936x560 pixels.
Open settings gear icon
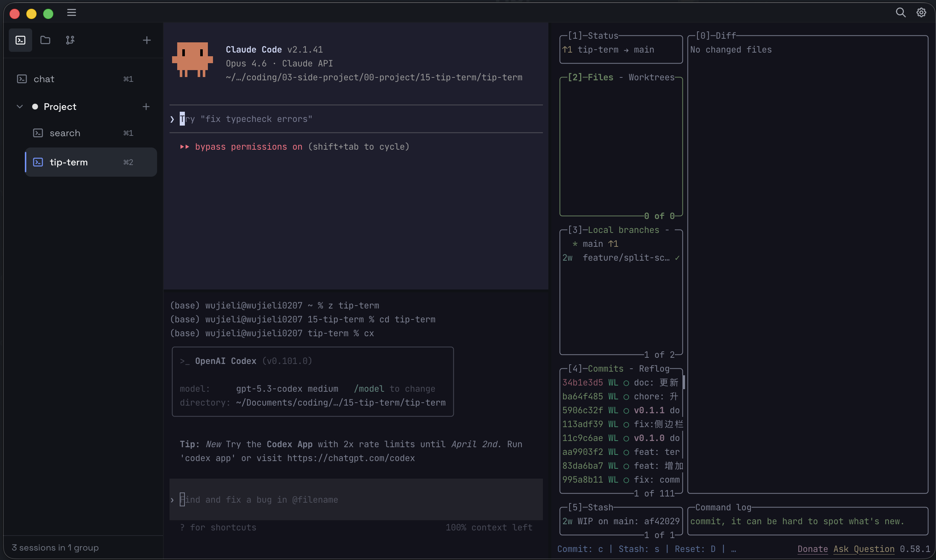click(921, 13)
